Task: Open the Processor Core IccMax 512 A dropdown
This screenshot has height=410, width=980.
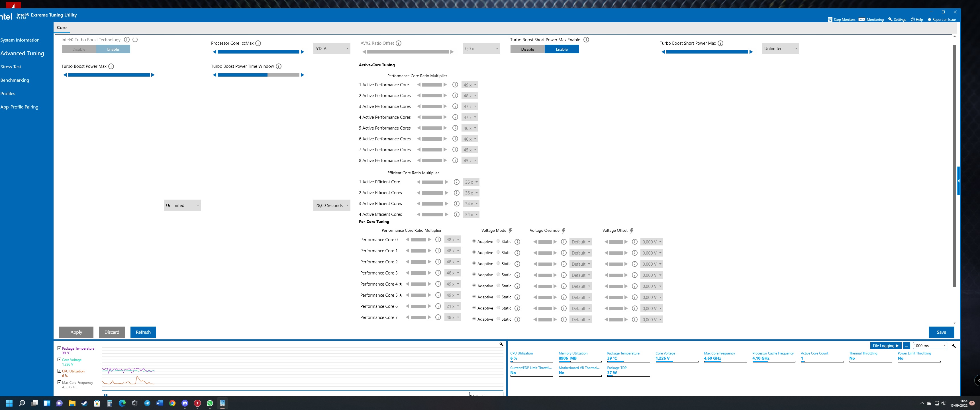Action: click(x=331, y=49)
